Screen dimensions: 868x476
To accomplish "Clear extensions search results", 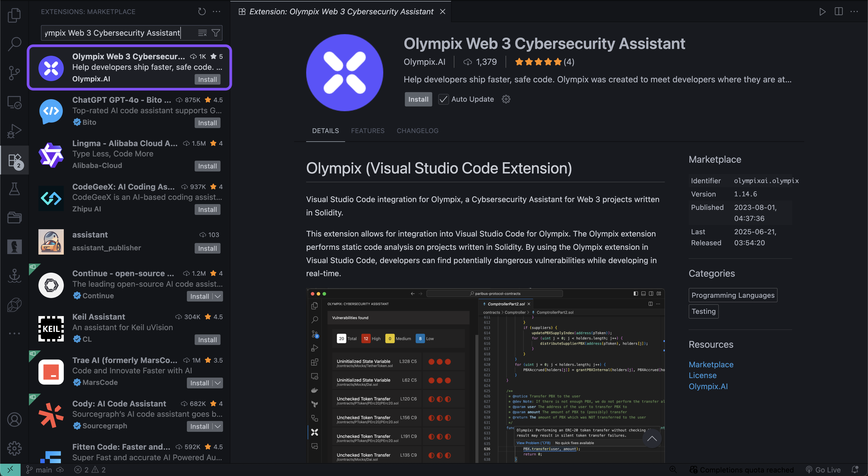I will [202, 33].
